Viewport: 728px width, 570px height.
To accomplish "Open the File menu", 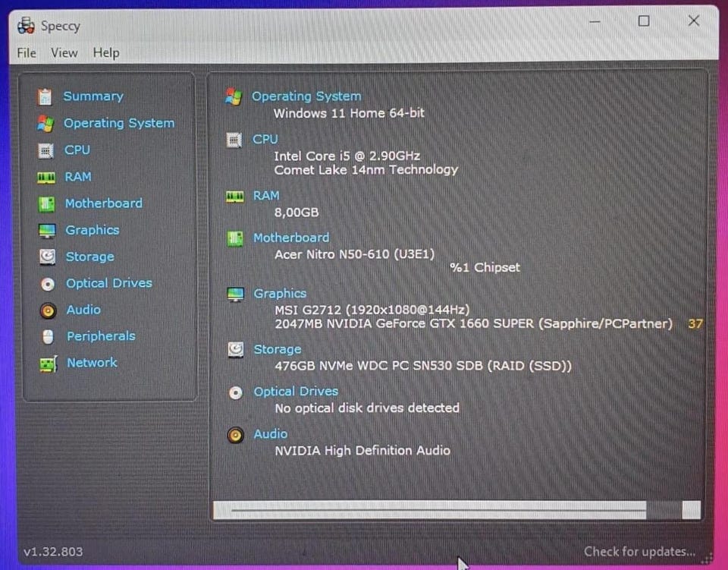I will click(27, 53).
